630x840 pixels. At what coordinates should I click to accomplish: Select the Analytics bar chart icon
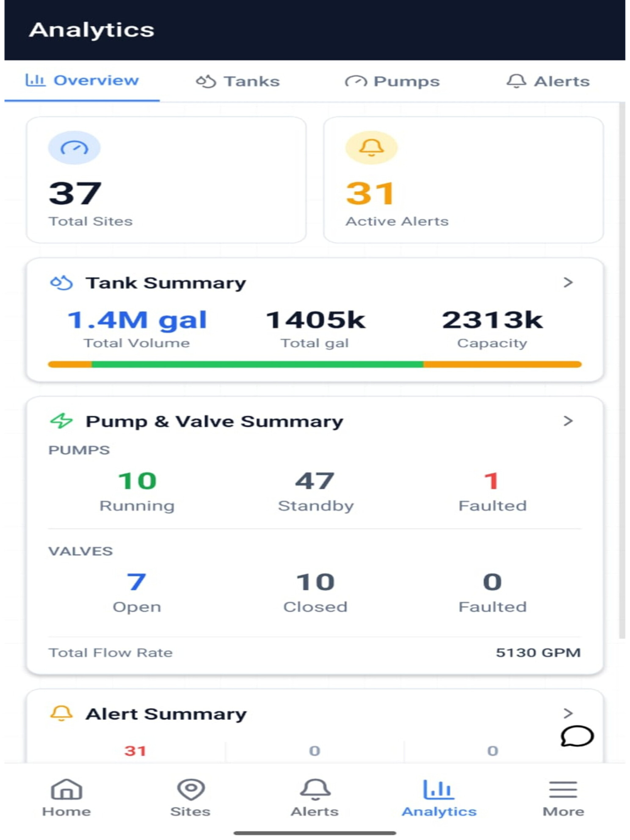pos(439,788)
